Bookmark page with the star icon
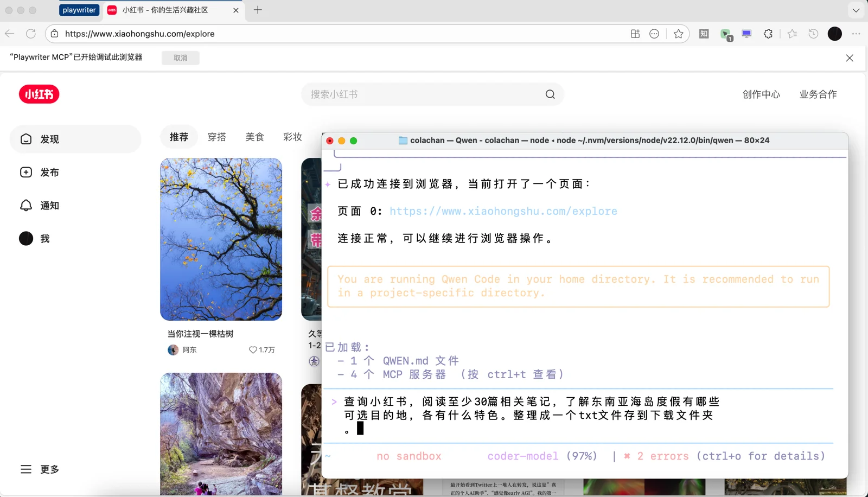 [678, 34]
